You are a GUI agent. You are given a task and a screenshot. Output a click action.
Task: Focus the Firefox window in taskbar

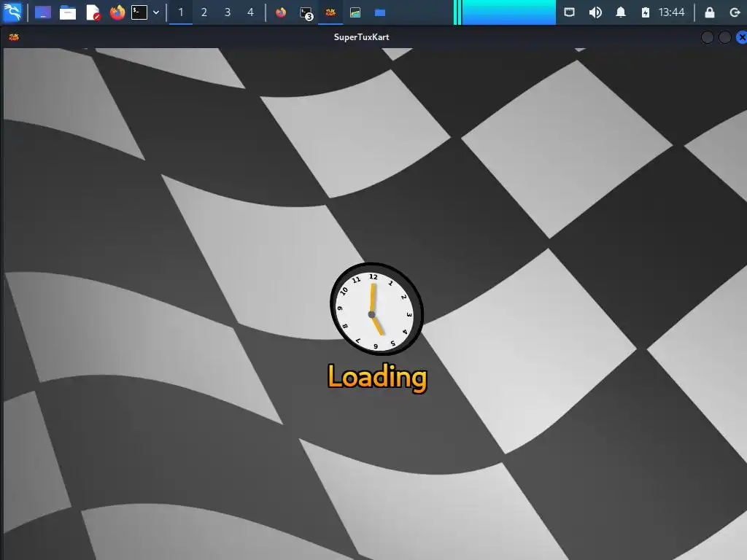[281, 12]
